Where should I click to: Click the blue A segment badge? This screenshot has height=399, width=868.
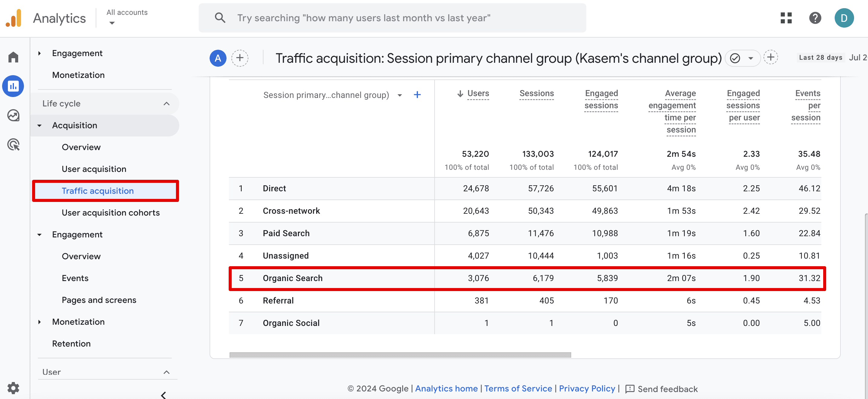[218, 58]
